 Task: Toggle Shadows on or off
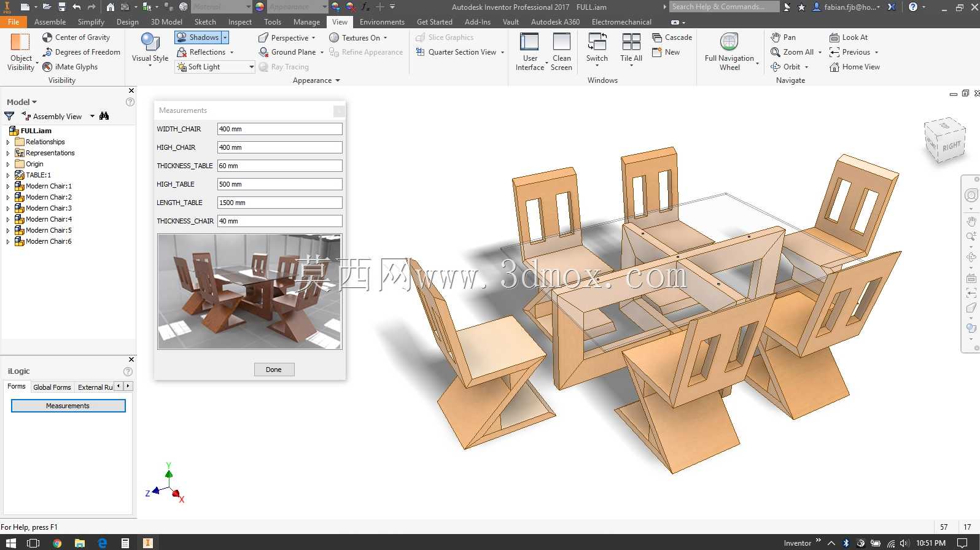198,37
